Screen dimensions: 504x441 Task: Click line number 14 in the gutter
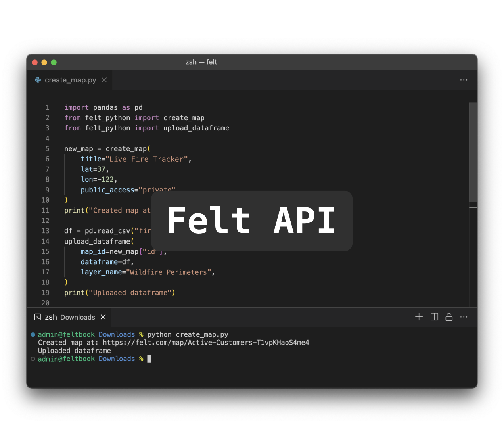pyautogui.click(x=45, y=241)
